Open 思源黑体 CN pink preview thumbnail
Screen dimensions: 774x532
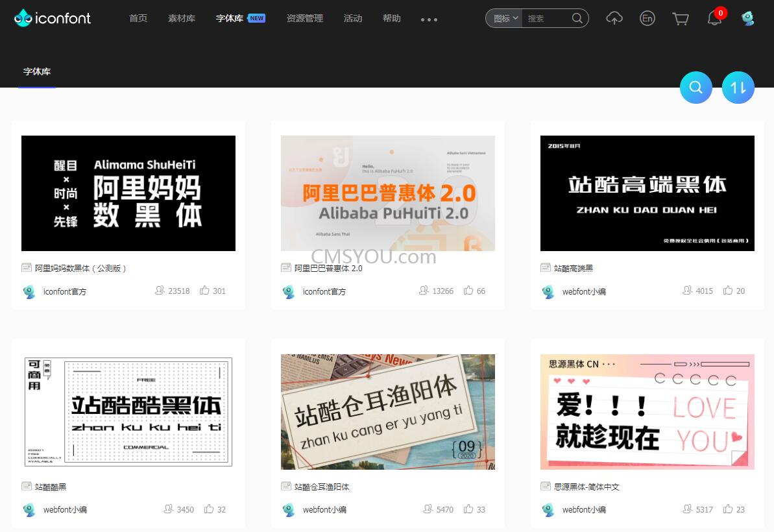tap(647, 411)
